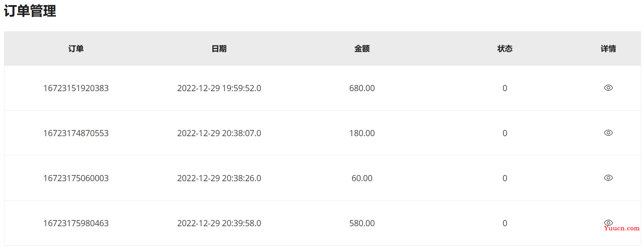Select order number 16723175980463

(76, 223)
